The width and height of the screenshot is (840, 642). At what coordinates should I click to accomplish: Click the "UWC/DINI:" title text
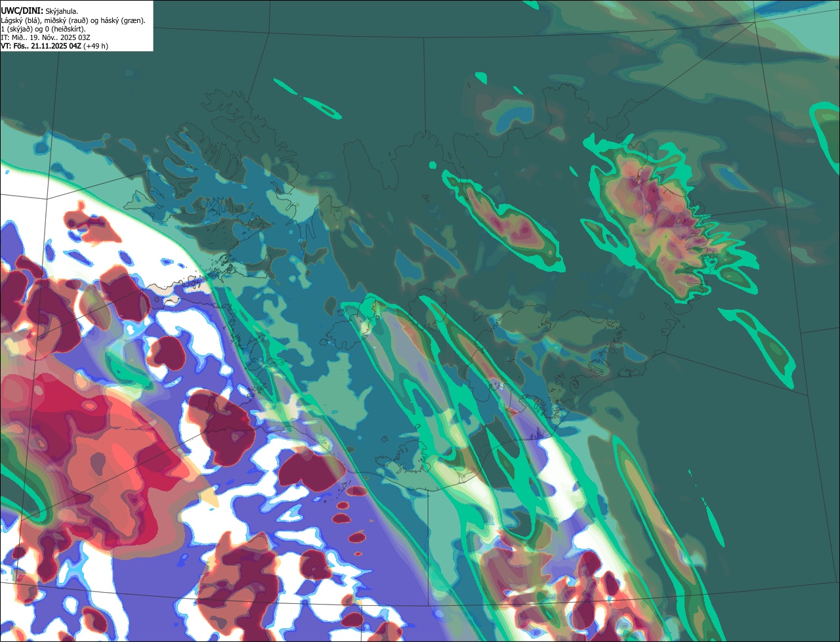[22, 11]
